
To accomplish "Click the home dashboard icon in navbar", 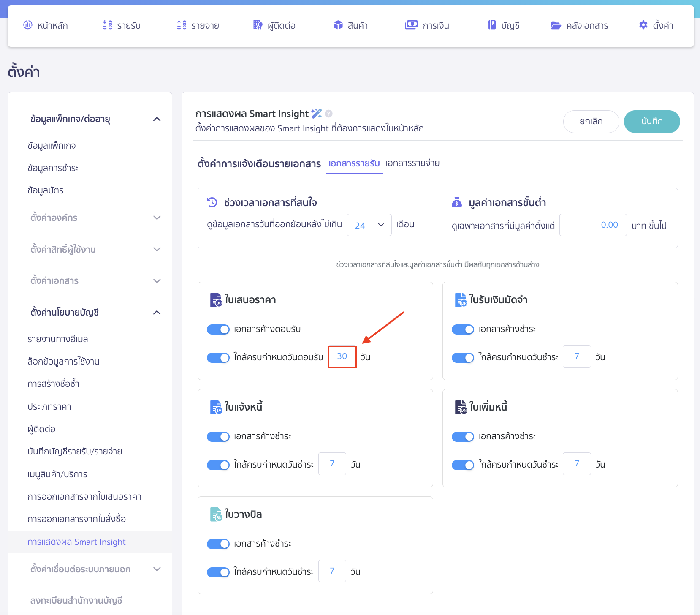I will tap(28, 25).
